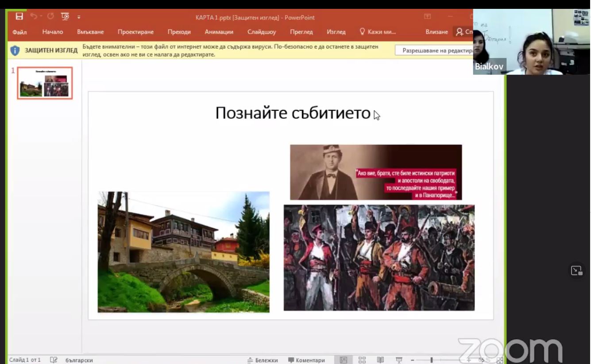
Task: Click the Redo icon in quick access toolbar
Action: (x=50, y=17)
